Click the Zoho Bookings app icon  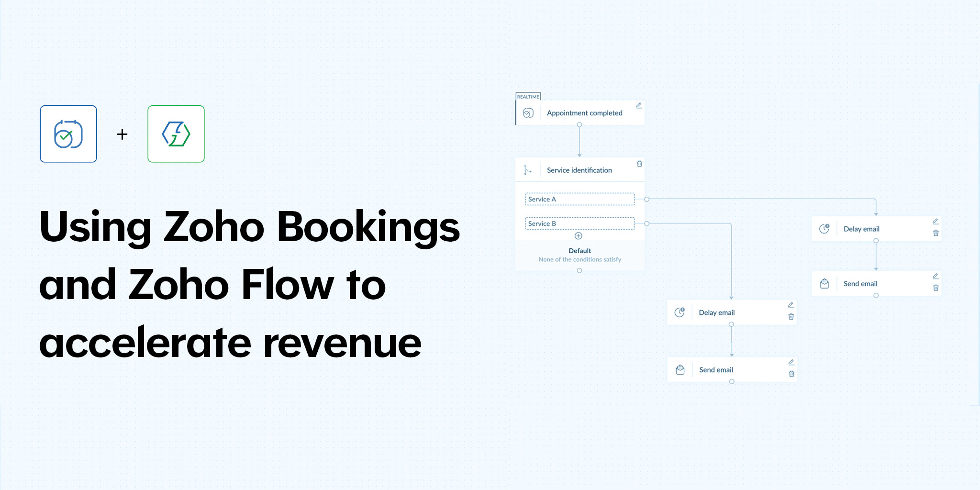click(x=68, y=134)
